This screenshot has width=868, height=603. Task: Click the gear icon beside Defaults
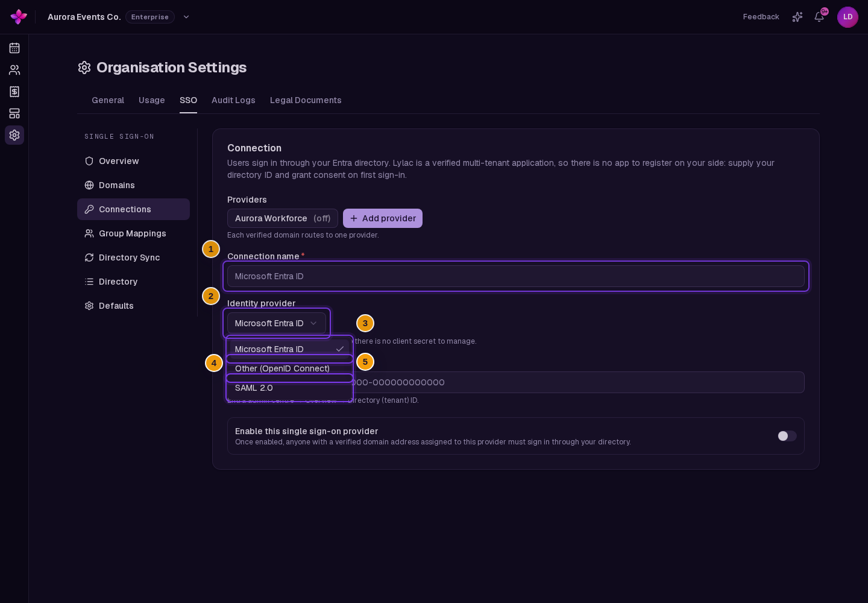pyautogui.click(x=89, y=306)
